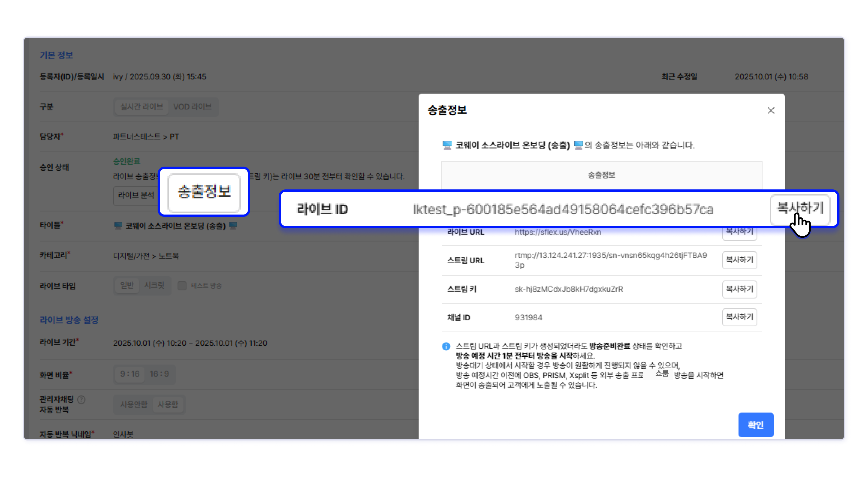Viewport: 868px width, 477px height.
Task: Select the VOD 라이브 option
Action: (192, 107)
